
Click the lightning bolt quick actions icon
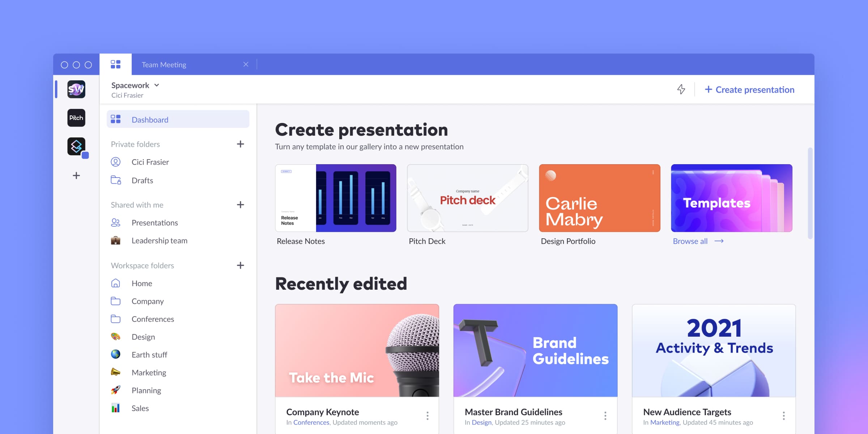tap(681, 89)
